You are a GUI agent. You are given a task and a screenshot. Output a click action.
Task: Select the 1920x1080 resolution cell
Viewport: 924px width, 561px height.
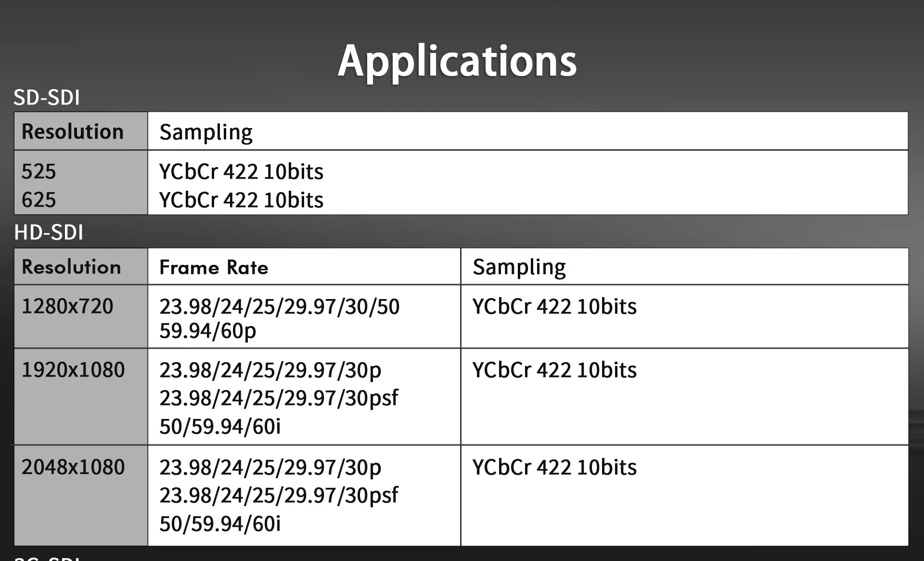tap(73, 370)
